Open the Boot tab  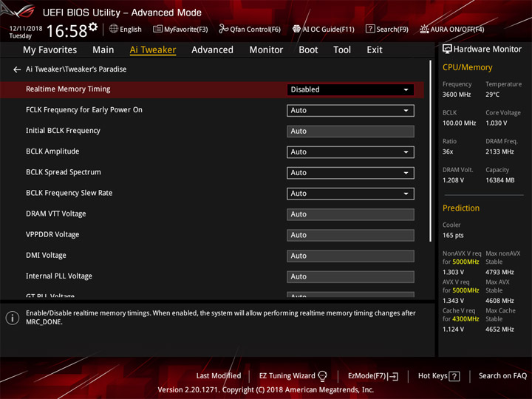pyautogui.click(x=308, y=50)
